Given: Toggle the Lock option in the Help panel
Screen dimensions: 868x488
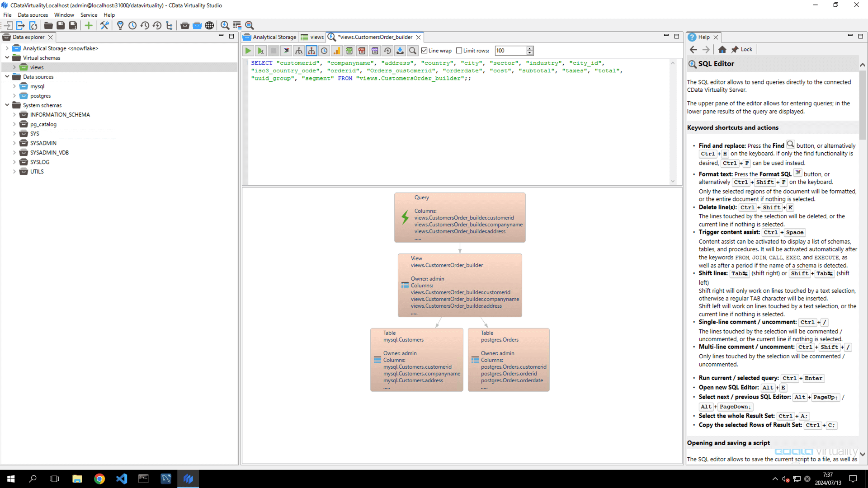Looking at the screenshot, I should pyautogui.click(x=742, y=49).
